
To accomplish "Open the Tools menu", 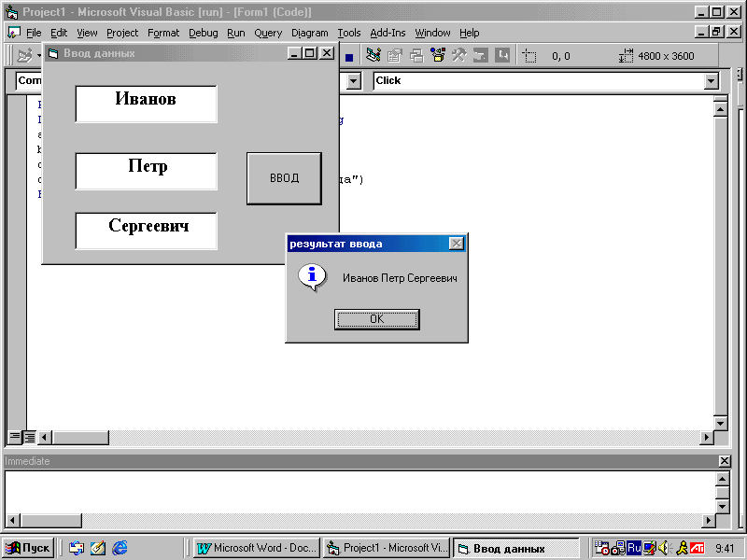I will [x=349, y=33].
